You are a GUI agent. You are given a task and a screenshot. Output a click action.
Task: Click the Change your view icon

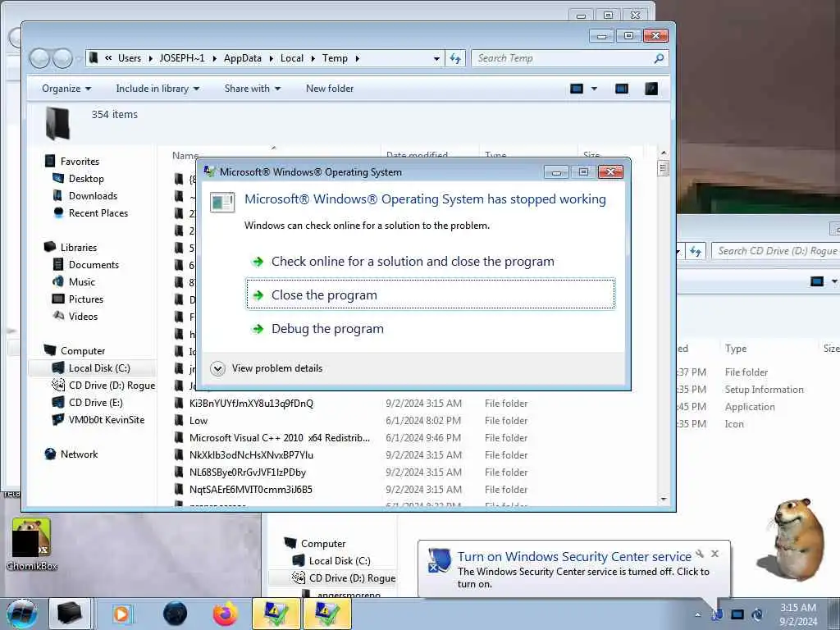click(x=577, y=89)
